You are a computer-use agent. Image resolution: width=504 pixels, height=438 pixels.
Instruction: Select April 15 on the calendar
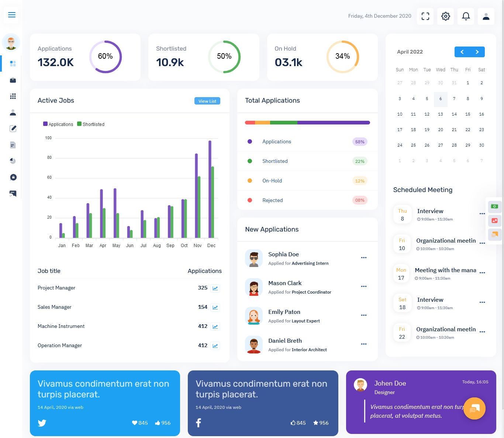coord(468,114)
